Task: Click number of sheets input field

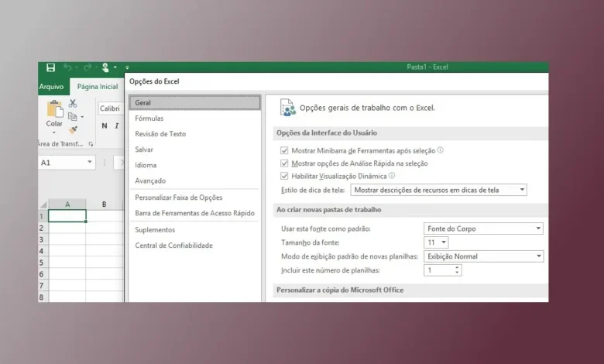Action: click(x=439, y=270)
